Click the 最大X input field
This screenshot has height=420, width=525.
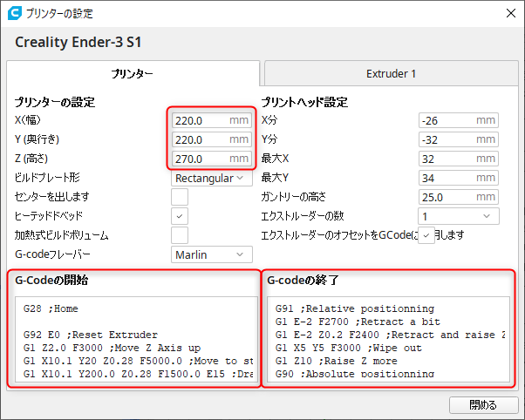pos(459,159)
